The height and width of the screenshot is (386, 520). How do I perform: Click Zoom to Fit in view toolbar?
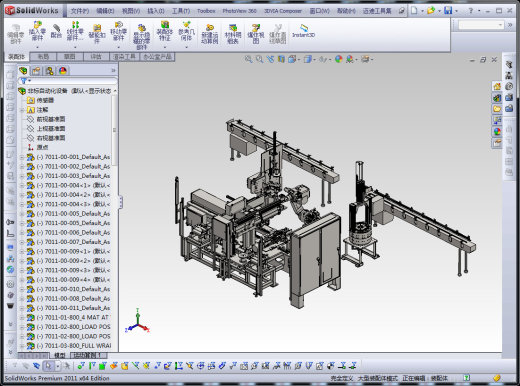click(248, 59)
